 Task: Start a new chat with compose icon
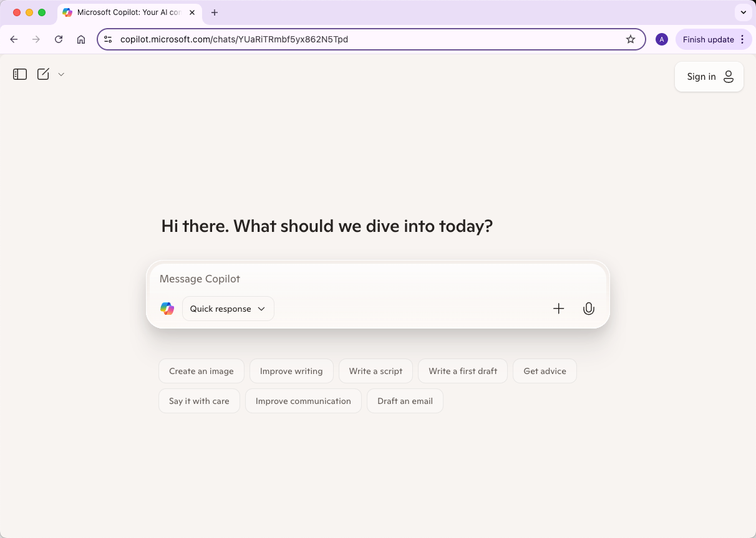click(43, 74)
